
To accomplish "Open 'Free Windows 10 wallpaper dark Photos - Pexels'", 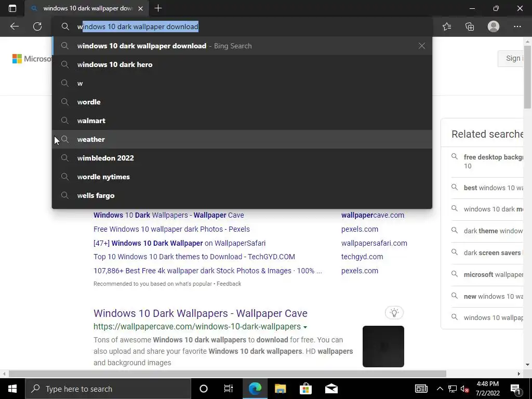I will coord(171,229).
